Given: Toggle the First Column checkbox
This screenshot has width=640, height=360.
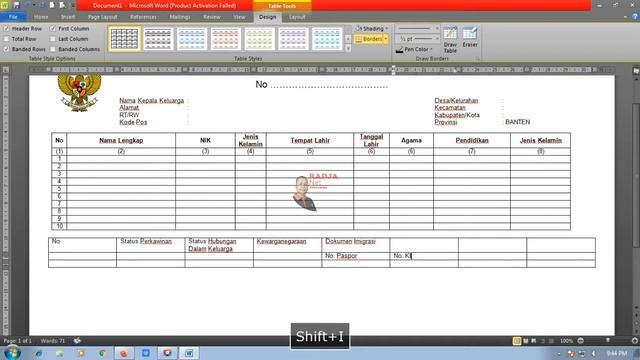Looking at the screenshot, I should click(x=53, y=29).
